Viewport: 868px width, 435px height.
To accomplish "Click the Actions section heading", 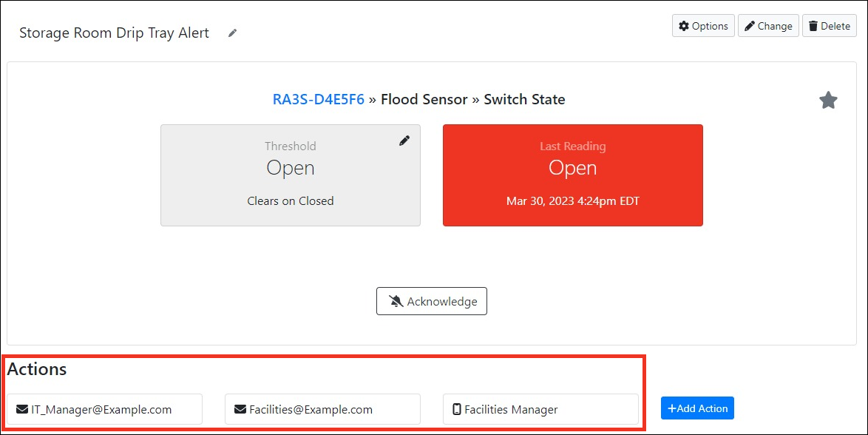I will coord(37,369).
